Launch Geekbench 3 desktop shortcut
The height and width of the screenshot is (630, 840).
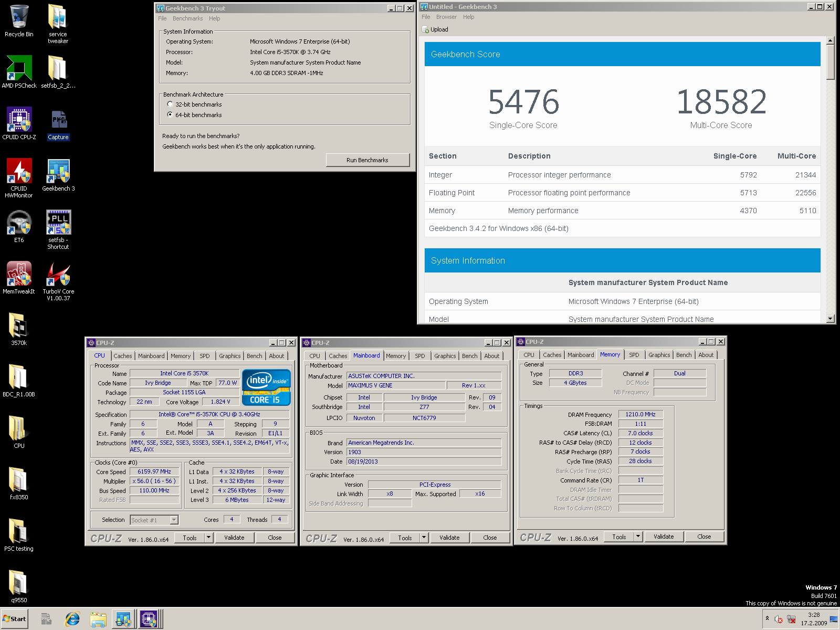[58, 175]
